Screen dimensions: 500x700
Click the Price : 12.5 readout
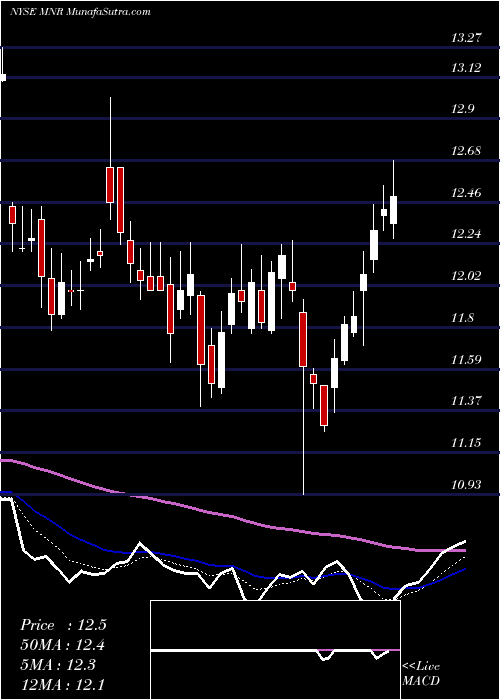[x=63, y=625]
